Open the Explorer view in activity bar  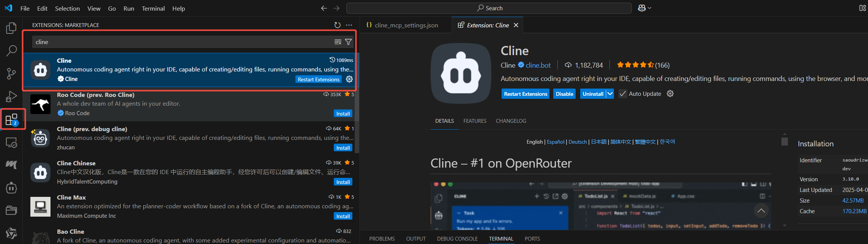pos(11,28)
